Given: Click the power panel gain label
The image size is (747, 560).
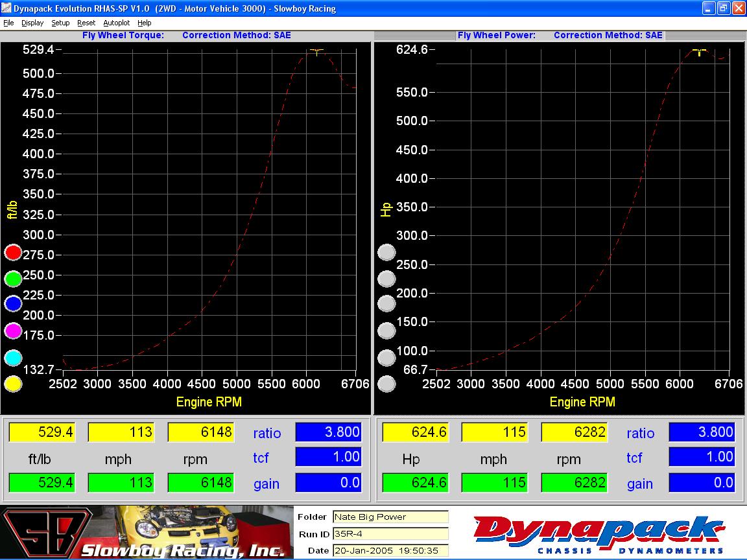Looking at the screenshot, I should click(640, 484).
